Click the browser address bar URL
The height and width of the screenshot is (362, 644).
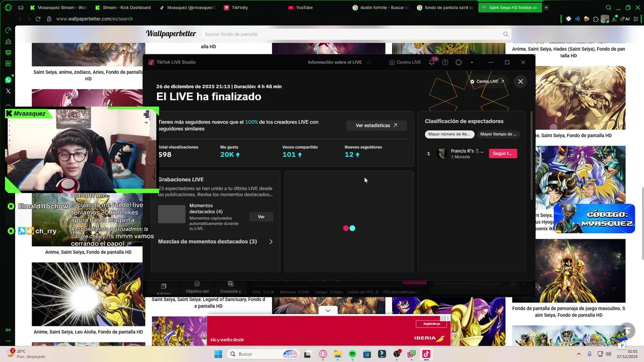(95, 19)
